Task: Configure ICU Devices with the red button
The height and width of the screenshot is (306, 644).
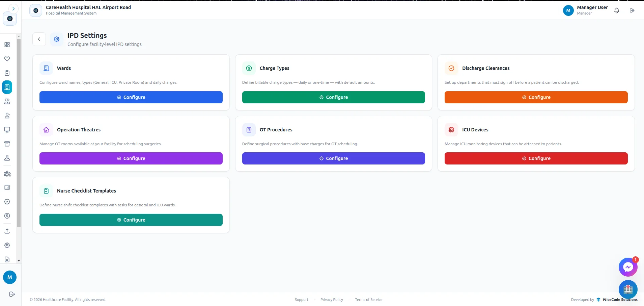Action: 536,158
